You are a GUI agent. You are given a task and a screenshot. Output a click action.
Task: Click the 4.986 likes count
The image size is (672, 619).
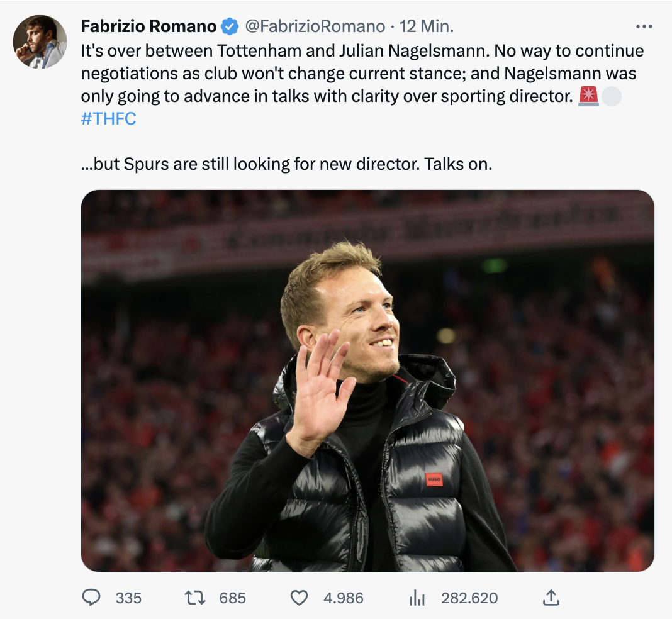[342, 598]
